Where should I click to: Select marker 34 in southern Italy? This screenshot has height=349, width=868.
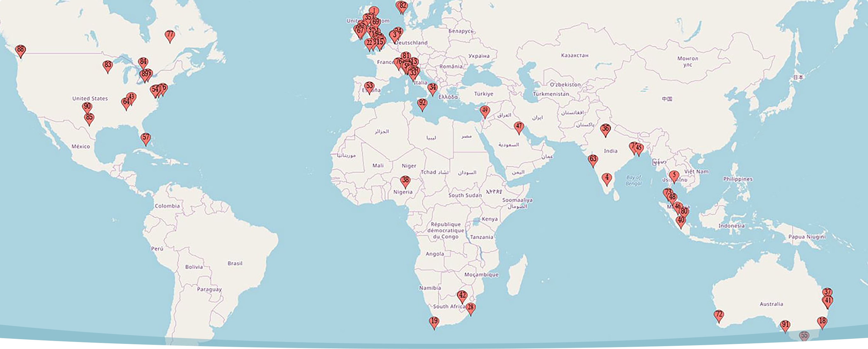coord(432,88)
